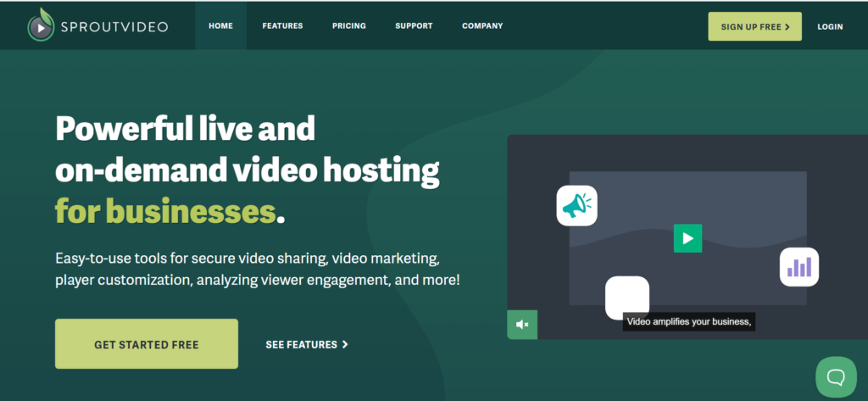This screenshot has width=868, height=401.
Task: Click the SproutVideo leaf play logo icon
Action: tap(40, 25)
